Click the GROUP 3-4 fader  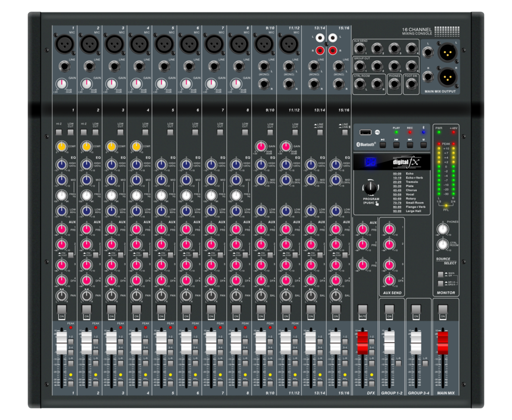416,343
